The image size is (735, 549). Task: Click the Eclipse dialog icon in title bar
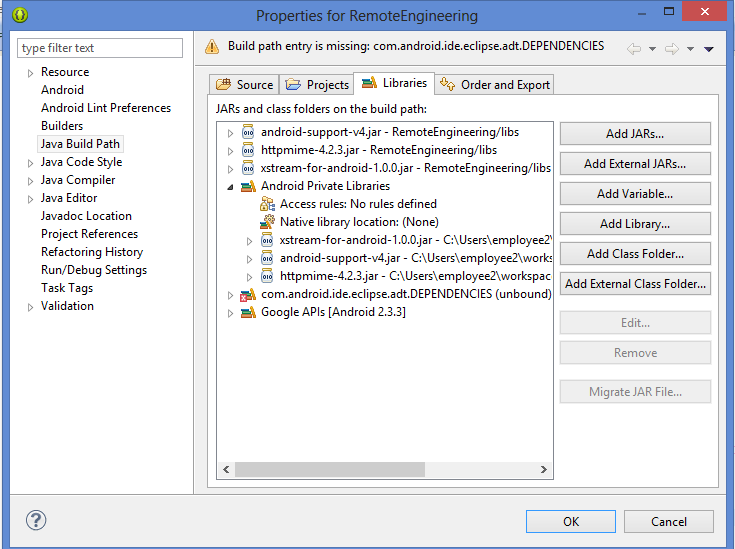pyautogui.click(x=20, y=15)
